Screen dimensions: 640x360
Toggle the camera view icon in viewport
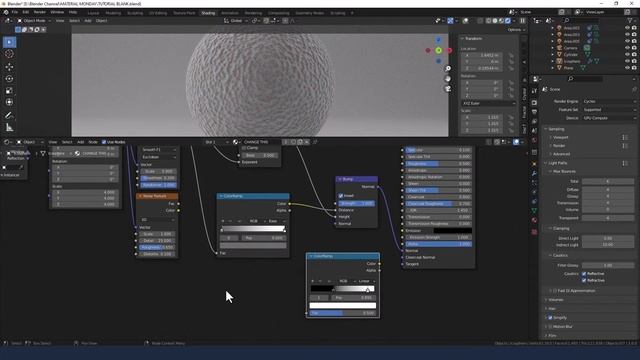448,89
